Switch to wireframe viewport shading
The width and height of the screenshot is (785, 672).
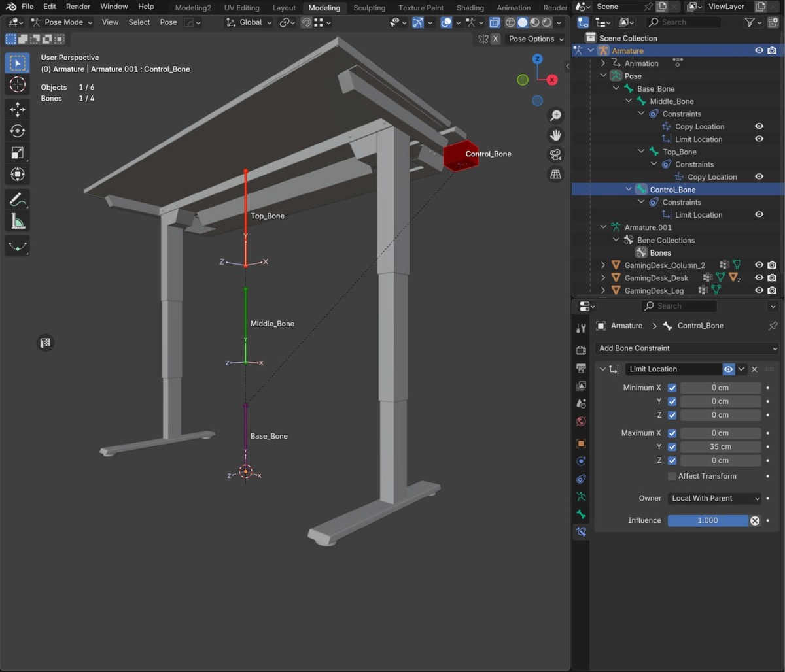click(x=511, y=22)
